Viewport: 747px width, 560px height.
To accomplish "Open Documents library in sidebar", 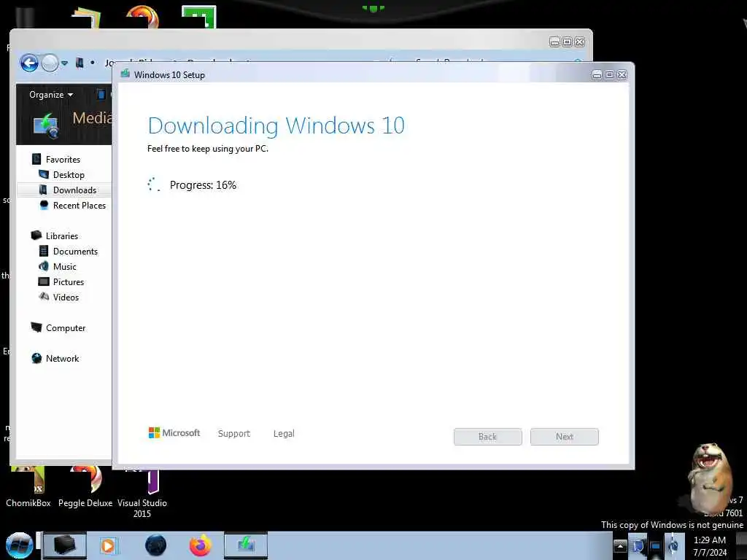I will tap(75, 252).
